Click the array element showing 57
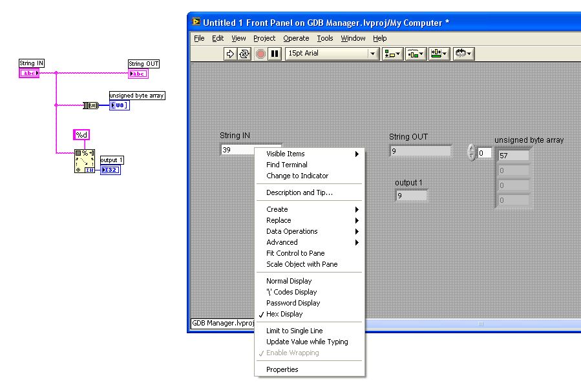Screen dimensions: 581x392 click(514, 156)
